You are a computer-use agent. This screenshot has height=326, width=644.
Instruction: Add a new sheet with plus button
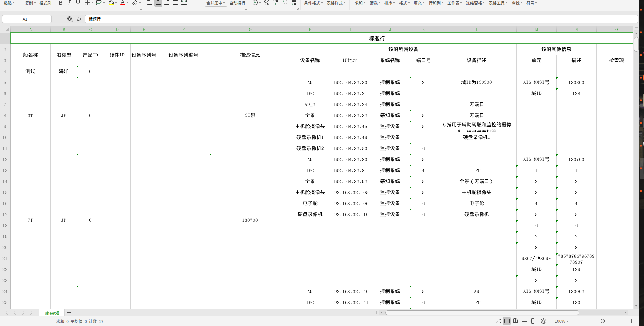[x=69, y=313]
